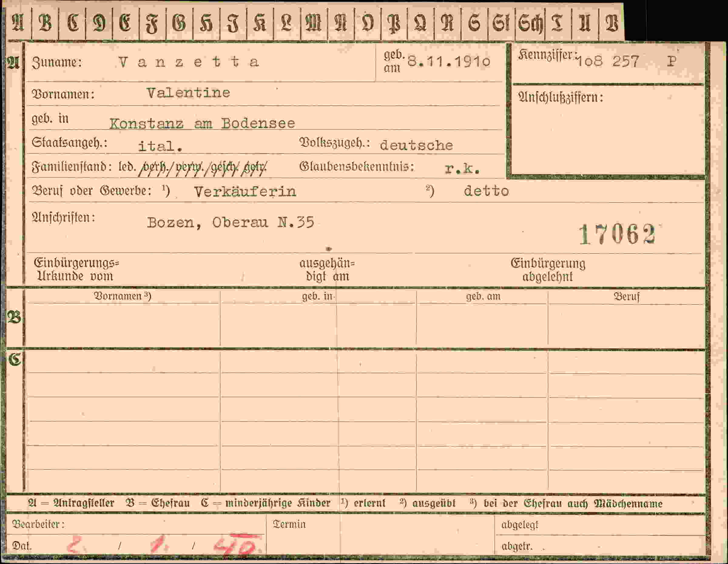The image size is (728, 564).
Task: Click the legend "C = minderjährige Kinder"
Action: point(266,503)
